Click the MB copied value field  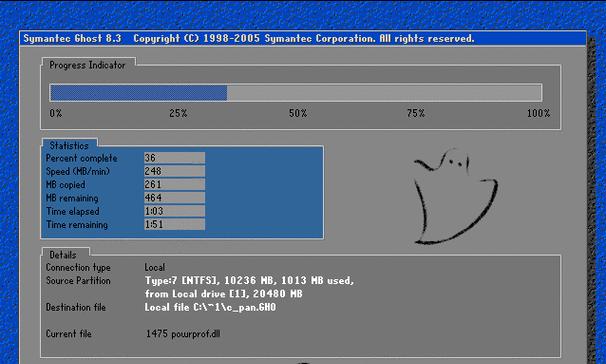[174, 184]
